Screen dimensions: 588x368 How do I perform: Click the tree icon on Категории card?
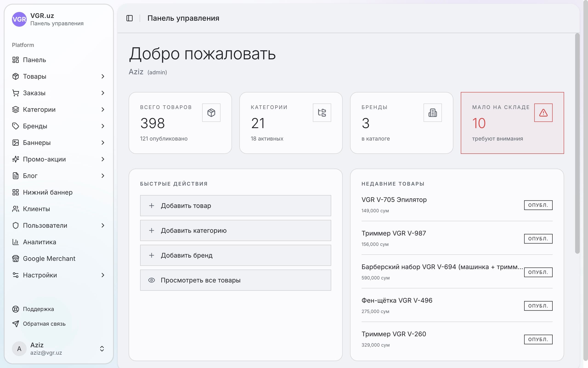[322, 113]
